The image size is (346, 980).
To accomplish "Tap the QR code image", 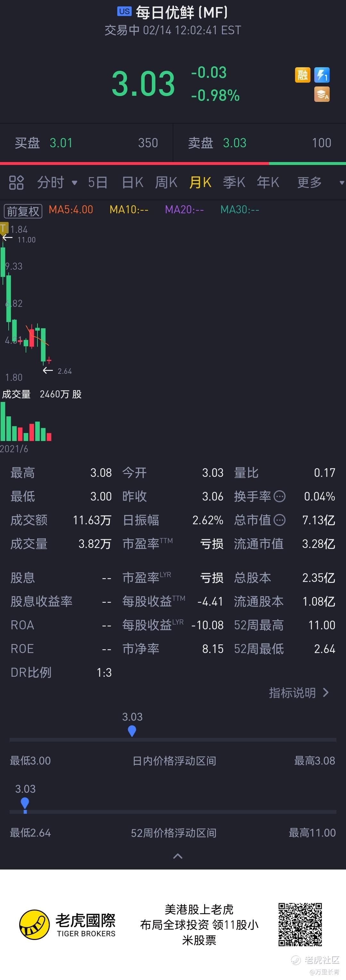I will click(x=300, y=925).
